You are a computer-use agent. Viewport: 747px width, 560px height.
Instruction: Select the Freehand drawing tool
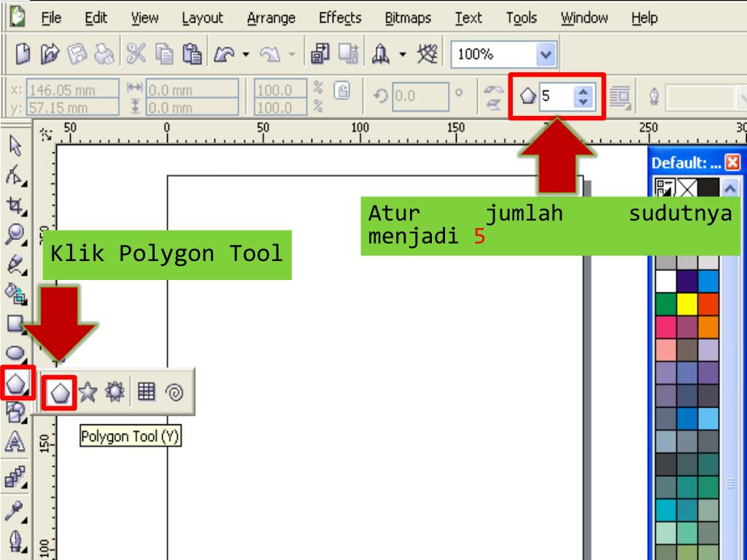(15, 265)
